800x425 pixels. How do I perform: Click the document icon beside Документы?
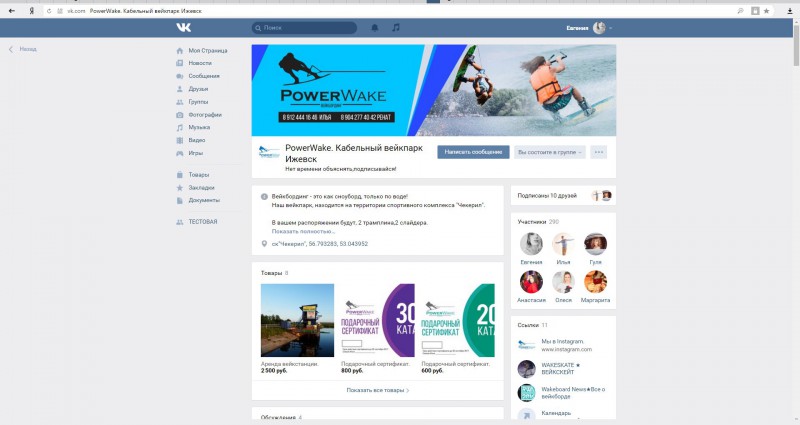pos(180,201)
